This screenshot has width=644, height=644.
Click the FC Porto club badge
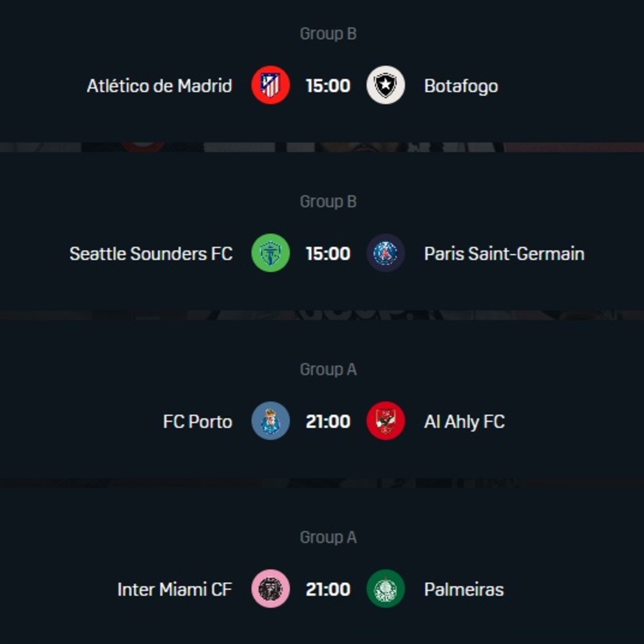(270, 422)
